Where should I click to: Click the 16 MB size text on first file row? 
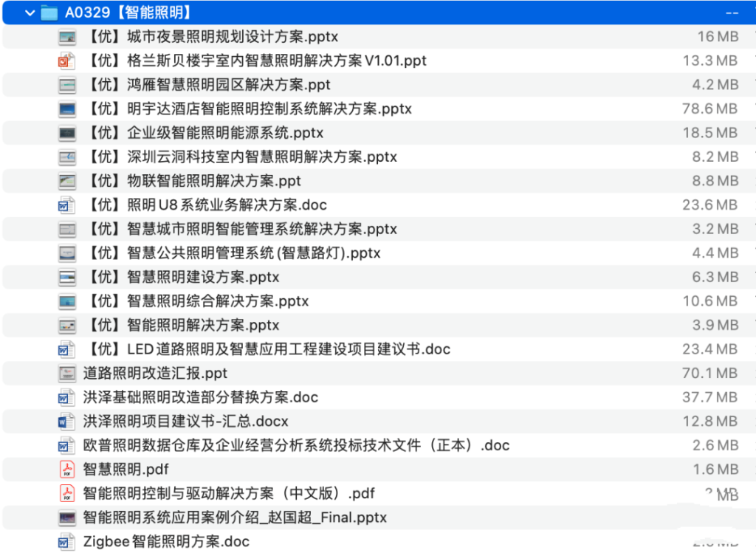[720, 35]
